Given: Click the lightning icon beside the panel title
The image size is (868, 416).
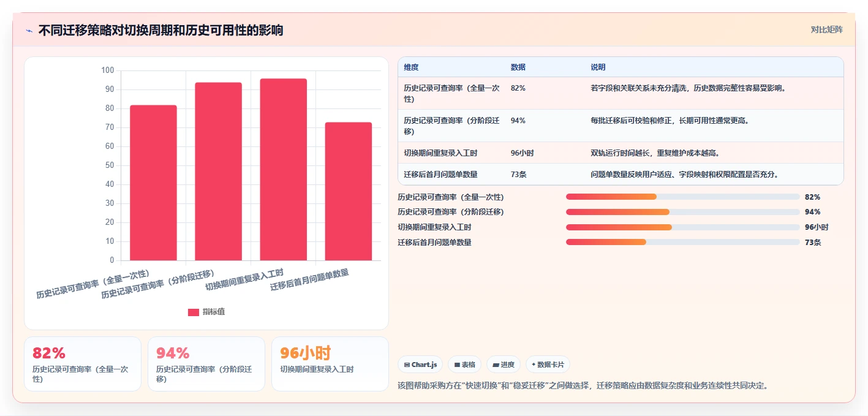Looking at the screenshot, I should [29, 31].
